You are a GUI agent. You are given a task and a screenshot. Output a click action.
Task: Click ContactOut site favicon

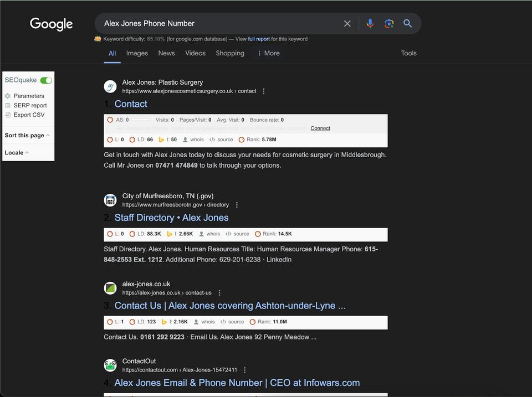(x=110, y=365)
